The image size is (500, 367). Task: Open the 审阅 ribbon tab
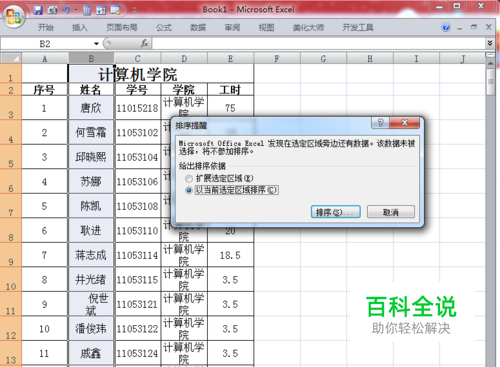click(232, 27)
